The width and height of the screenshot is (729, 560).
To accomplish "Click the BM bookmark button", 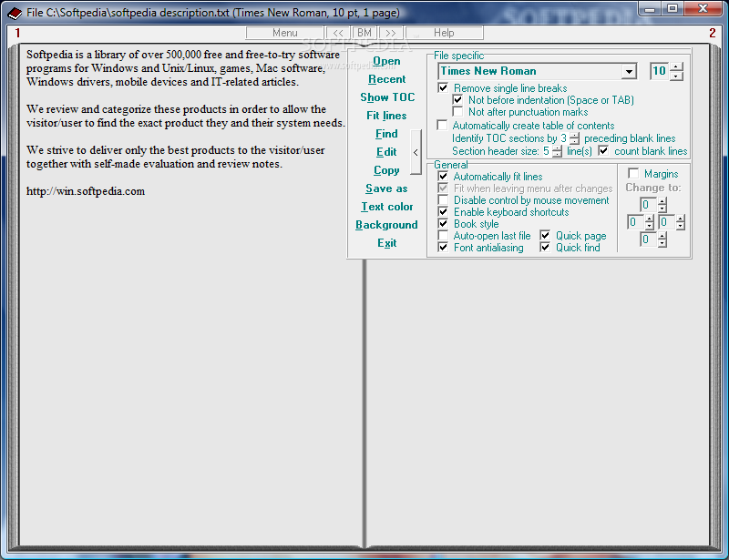I will (x=364, y=33).
